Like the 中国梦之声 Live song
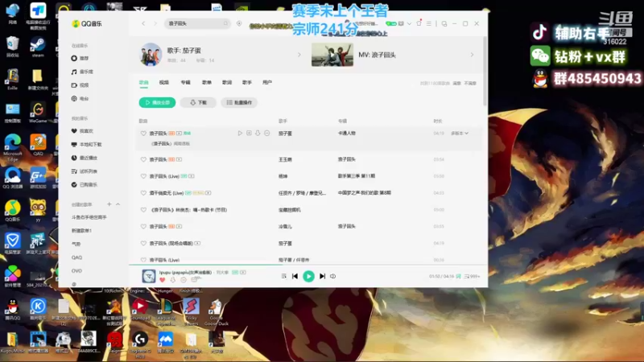The image size is (644, 362). pyautogui.click(x=143, y=193)
